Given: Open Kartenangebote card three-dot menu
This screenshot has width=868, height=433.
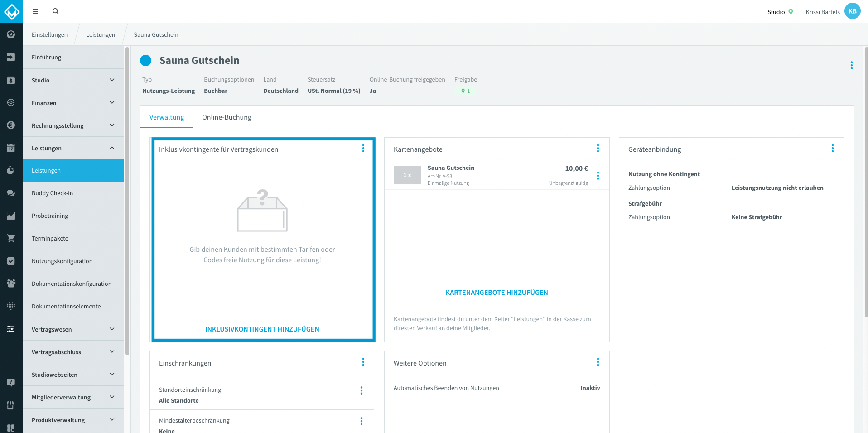Looking at the screenshot, I should pyautogui.click(x=598, y=148).
